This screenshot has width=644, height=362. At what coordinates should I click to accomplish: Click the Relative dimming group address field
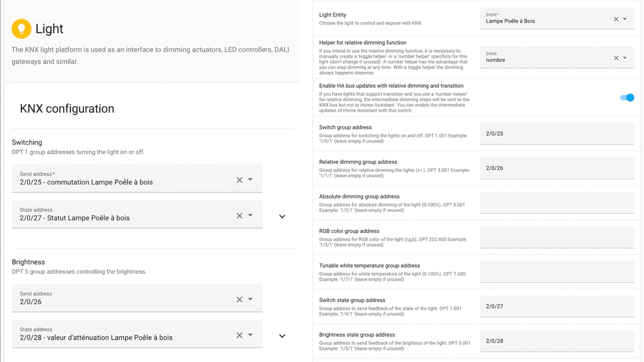556,168
